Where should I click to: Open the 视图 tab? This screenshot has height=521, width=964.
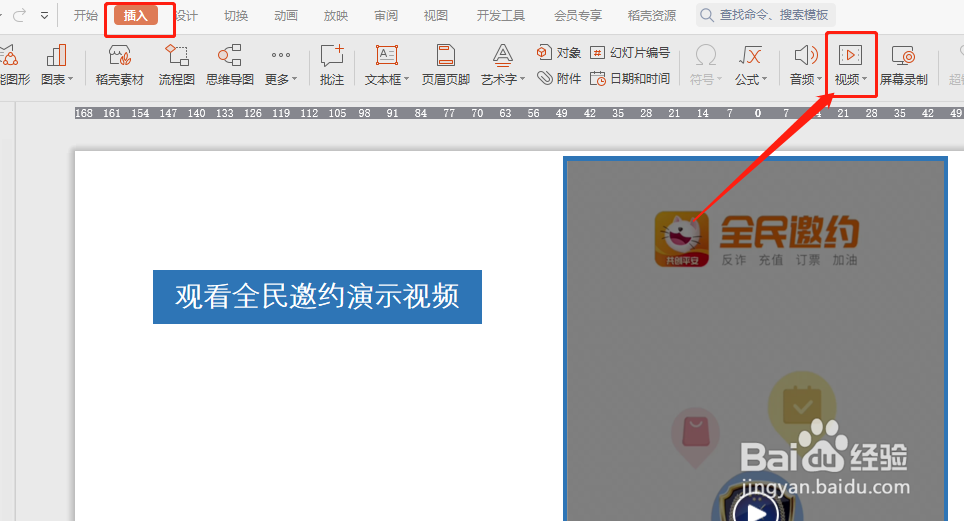pyautogui.click(x=436, y=15)
